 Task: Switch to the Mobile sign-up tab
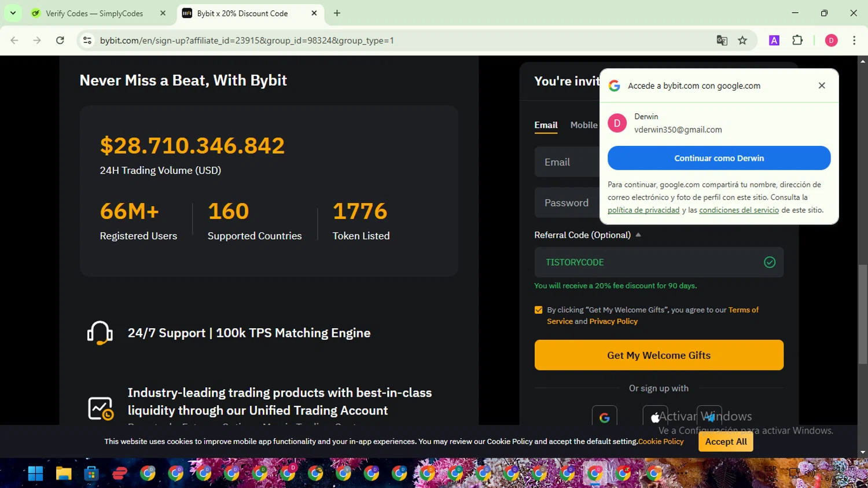coord(584,125)
